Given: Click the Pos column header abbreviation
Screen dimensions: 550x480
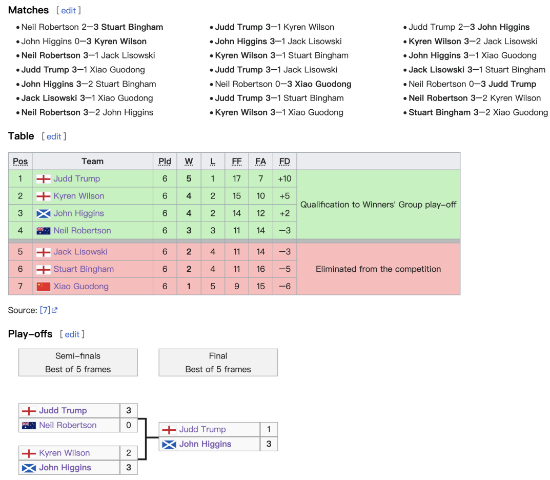Looking at the screenshot, I should tap(20, 161).
